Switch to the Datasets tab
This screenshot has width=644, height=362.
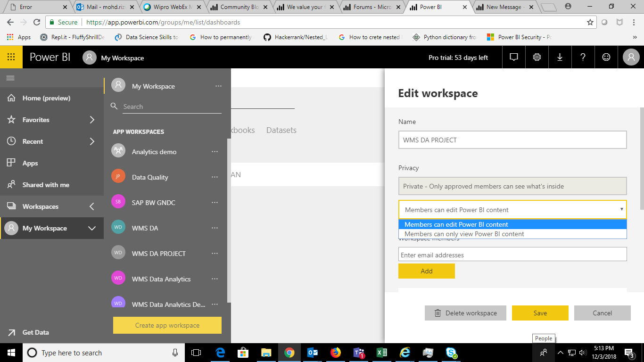click(281, 130)
